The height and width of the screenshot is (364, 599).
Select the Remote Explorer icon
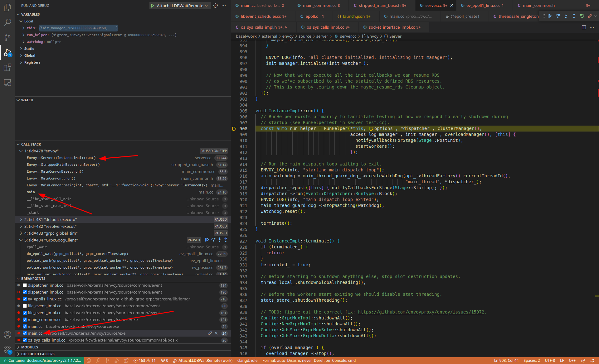[x=7, y=83]
